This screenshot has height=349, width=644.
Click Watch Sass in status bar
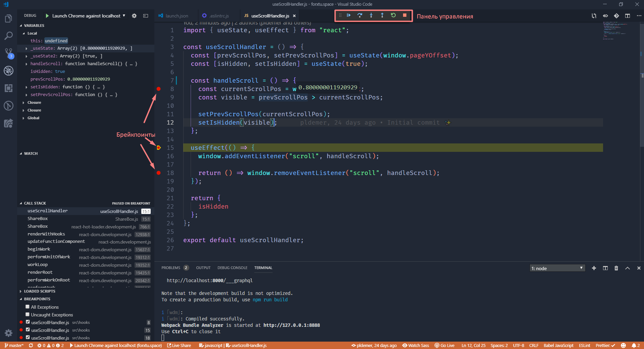416,345
